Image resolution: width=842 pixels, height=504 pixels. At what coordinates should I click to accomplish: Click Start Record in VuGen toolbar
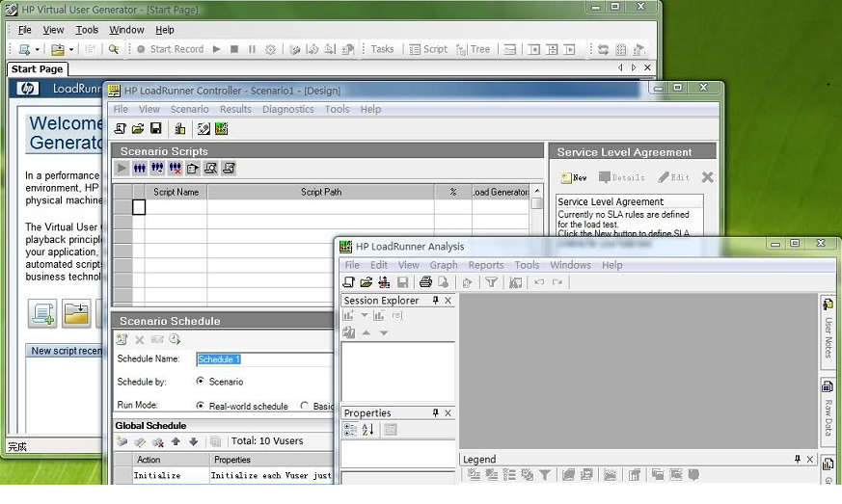pyautogui.click(x=171, y=49)
